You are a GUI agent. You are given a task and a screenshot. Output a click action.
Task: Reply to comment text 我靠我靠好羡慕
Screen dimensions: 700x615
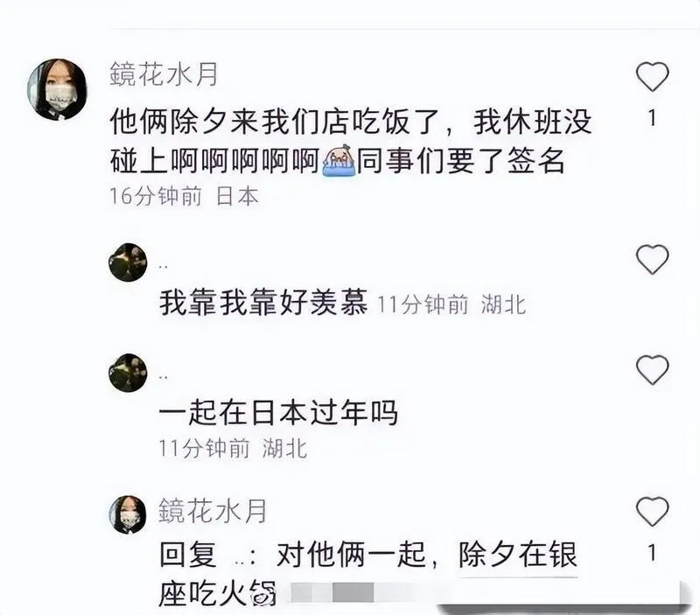click(x=264, y=302)
